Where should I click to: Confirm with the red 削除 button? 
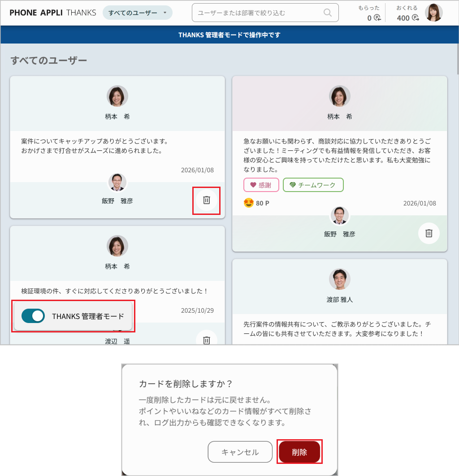299,452
